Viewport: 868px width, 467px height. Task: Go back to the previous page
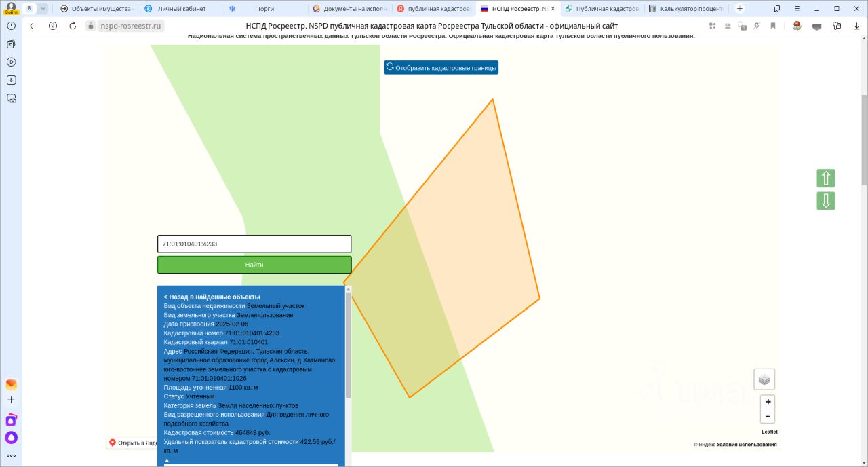point(33,26)
